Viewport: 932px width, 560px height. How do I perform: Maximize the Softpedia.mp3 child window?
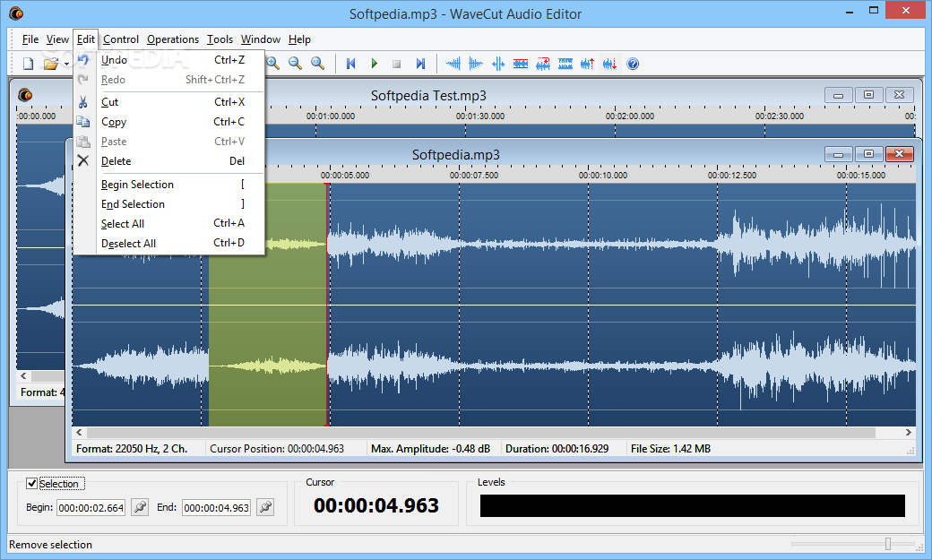(869, 155)
